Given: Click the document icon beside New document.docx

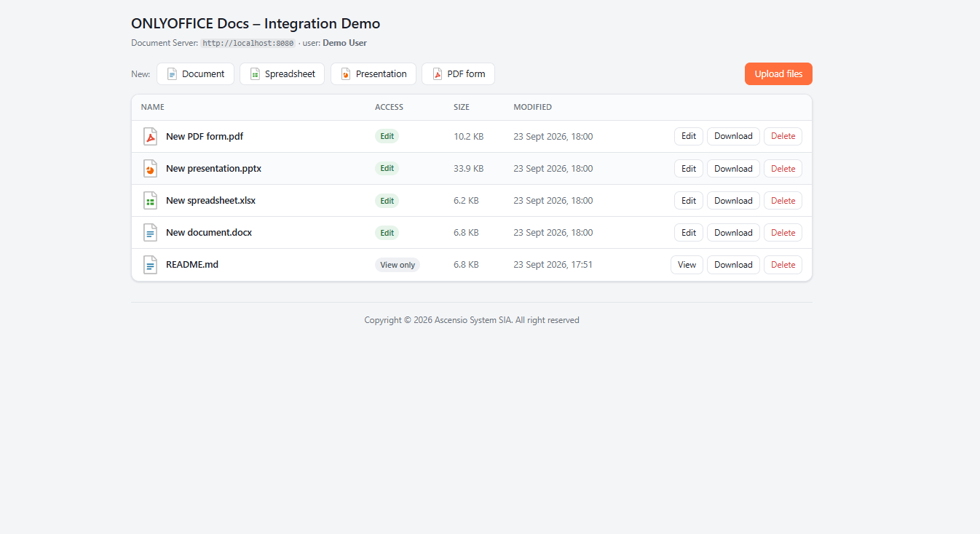Looking at the screenshot, I should coord(150,232).
